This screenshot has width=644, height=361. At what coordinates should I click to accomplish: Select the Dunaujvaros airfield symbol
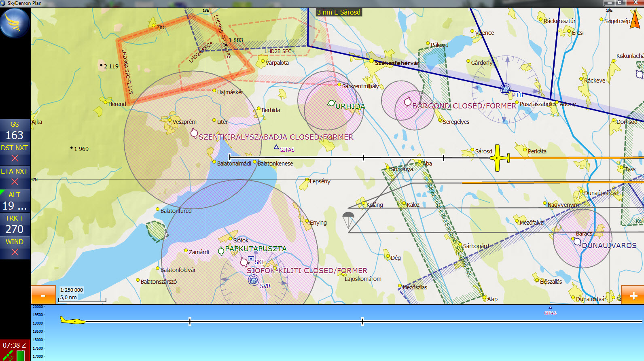point(577,242)
